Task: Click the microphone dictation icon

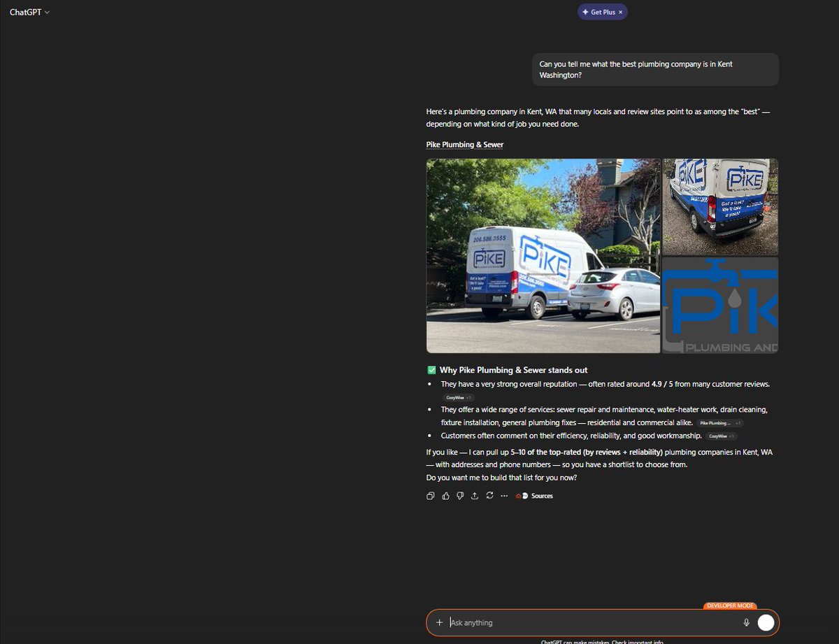Action: [746, 622]
